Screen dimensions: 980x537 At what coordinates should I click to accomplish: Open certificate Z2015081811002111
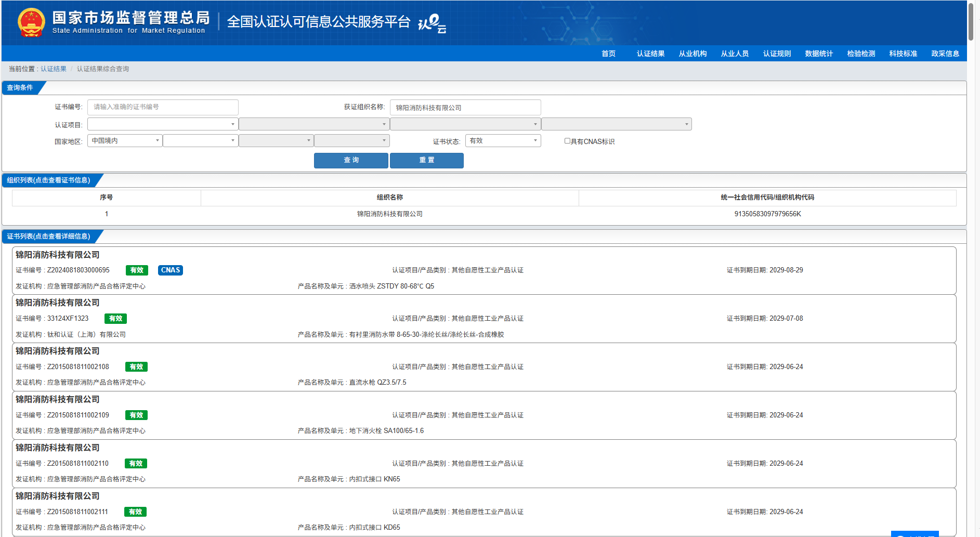[x=484, y=512]
